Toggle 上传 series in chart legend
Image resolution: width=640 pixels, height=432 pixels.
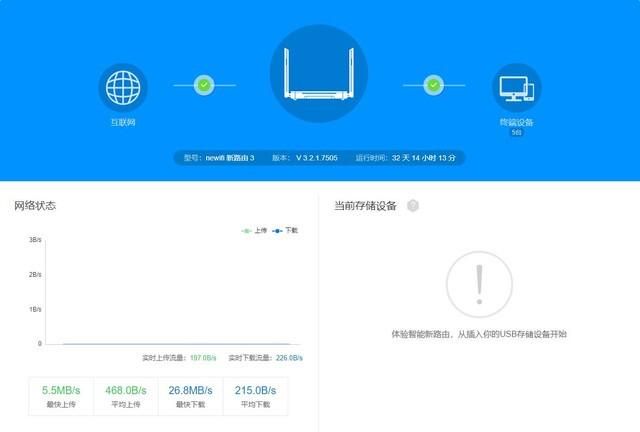(x=254, y=231)
